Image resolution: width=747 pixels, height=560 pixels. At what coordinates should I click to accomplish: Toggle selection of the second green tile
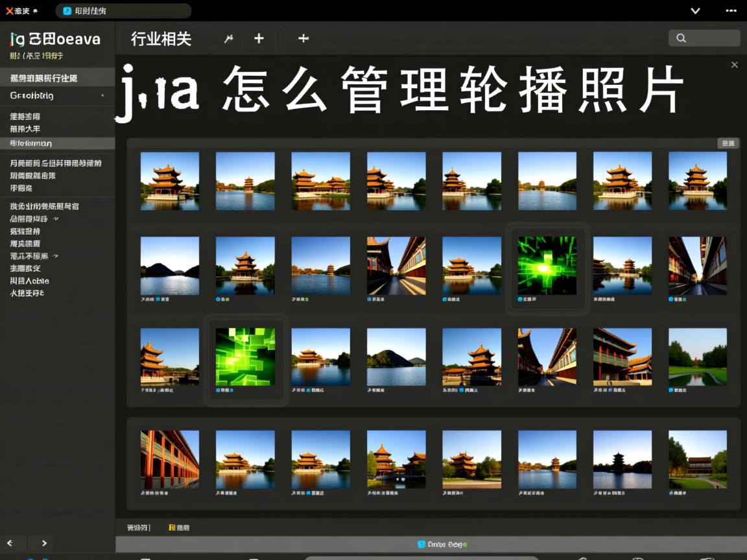tap(245, 355)
